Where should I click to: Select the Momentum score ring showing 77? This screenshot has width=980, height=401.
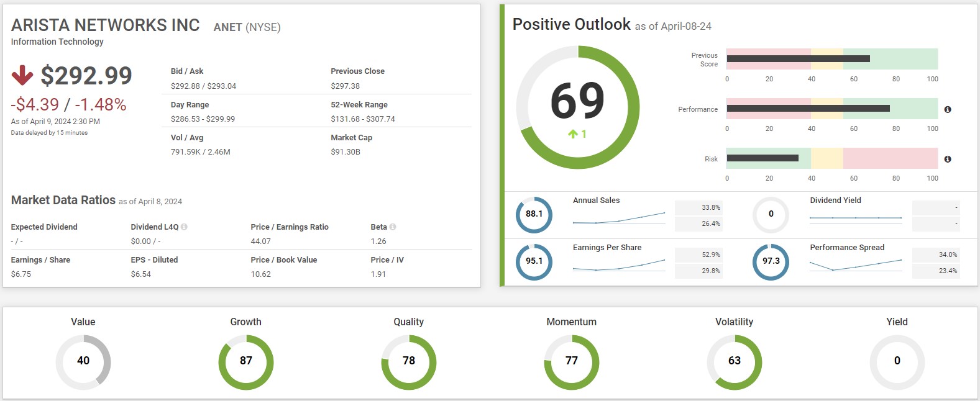[572, 363]
